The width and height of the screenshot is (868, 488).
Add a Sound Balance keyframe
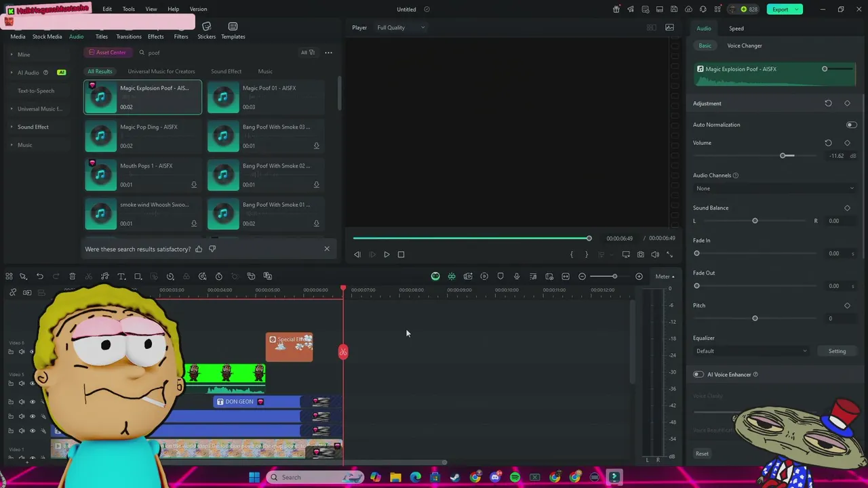pyautogui.click(x=847, y=208)
